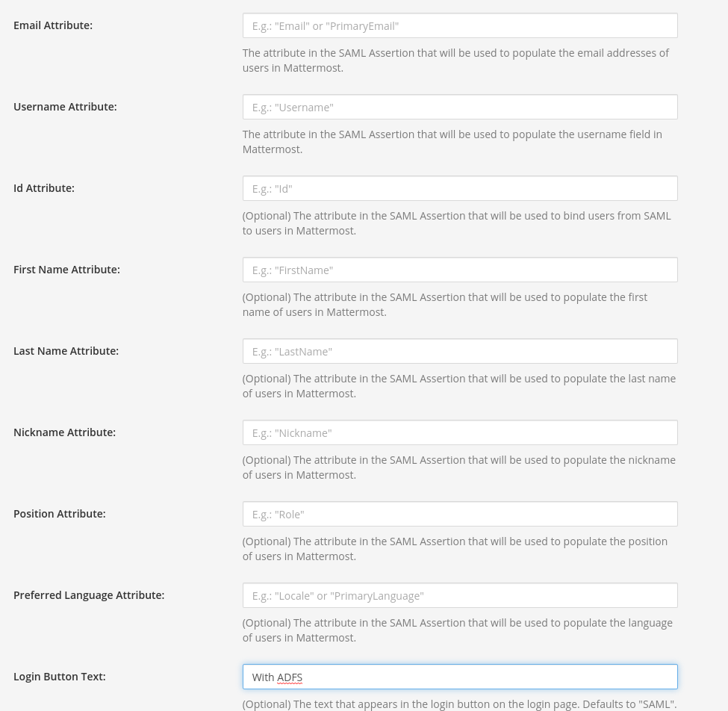The image size is (728, 711).
Task: Click the Login Button Text label
Action: (59, 676)
